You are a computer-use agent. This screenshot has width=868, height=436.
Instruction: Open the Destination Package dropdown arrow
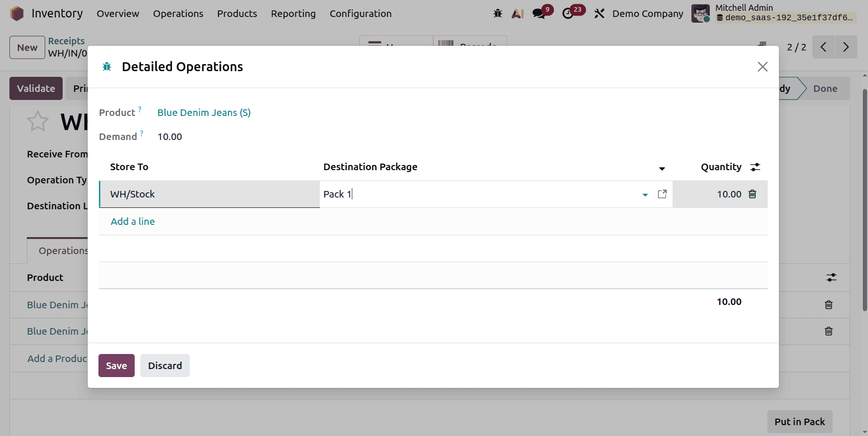[644, 194]
